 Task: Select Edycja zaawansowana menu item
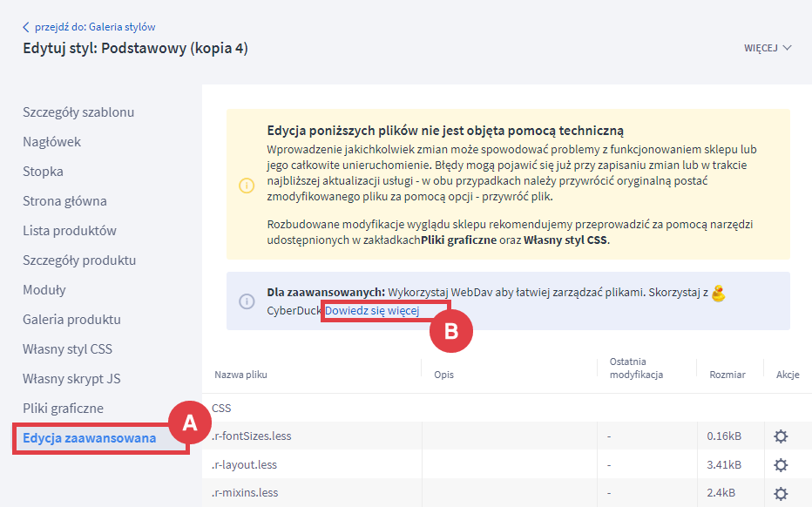pyautogui.click(x=90, y=438)
